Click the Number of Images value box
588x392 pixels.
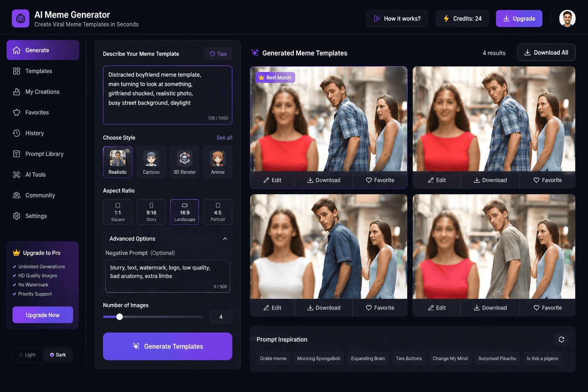221,317
